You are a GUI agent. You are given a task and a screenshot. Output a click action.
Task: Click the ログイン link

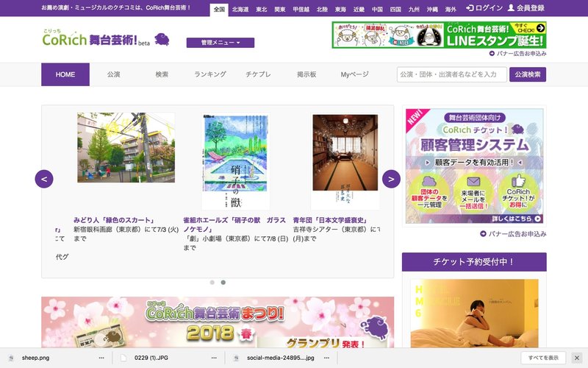point(484,8)
